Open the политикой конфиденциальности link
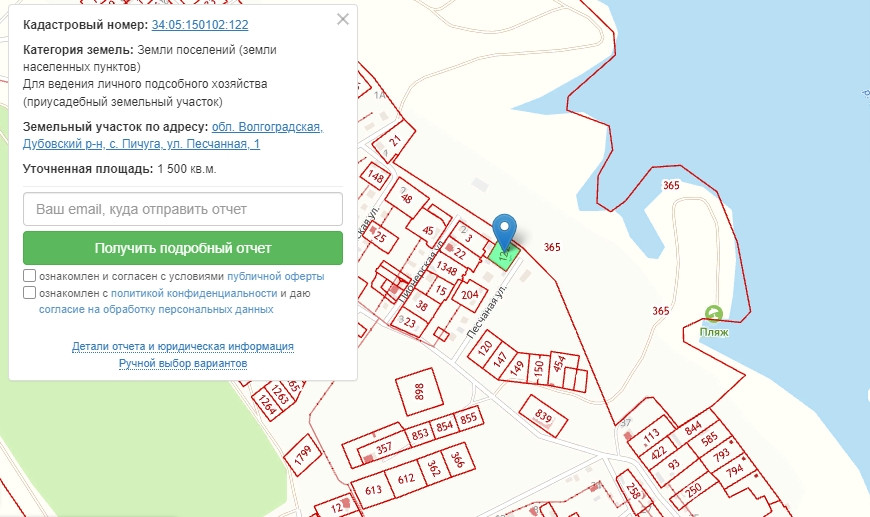The height and width of the screenshot is (517, 870). 193,293
